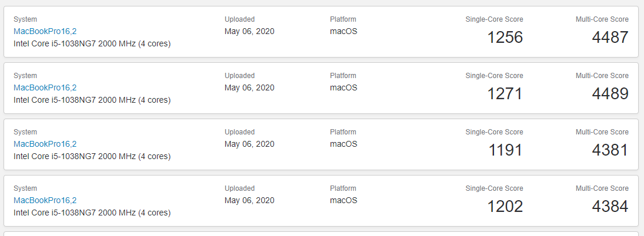644x236 pixels.
Task: Click macOS platform in the 1191 single-core result
Action: [343, 144]
